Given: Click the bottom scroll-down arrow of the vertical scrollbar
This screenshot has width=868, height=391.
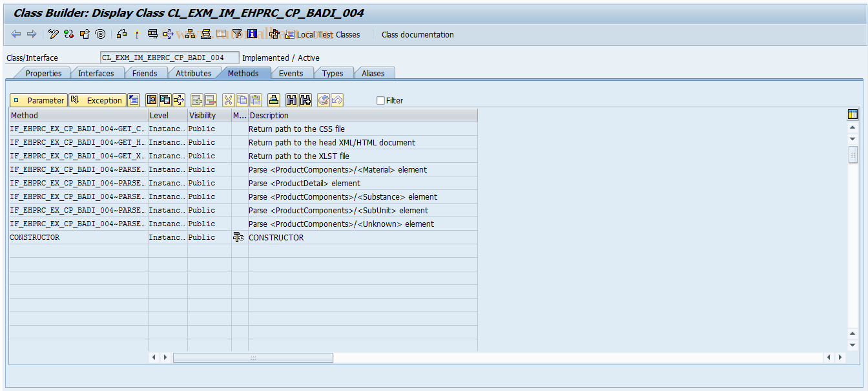Looking at the screenshot, I should (852, 345).
